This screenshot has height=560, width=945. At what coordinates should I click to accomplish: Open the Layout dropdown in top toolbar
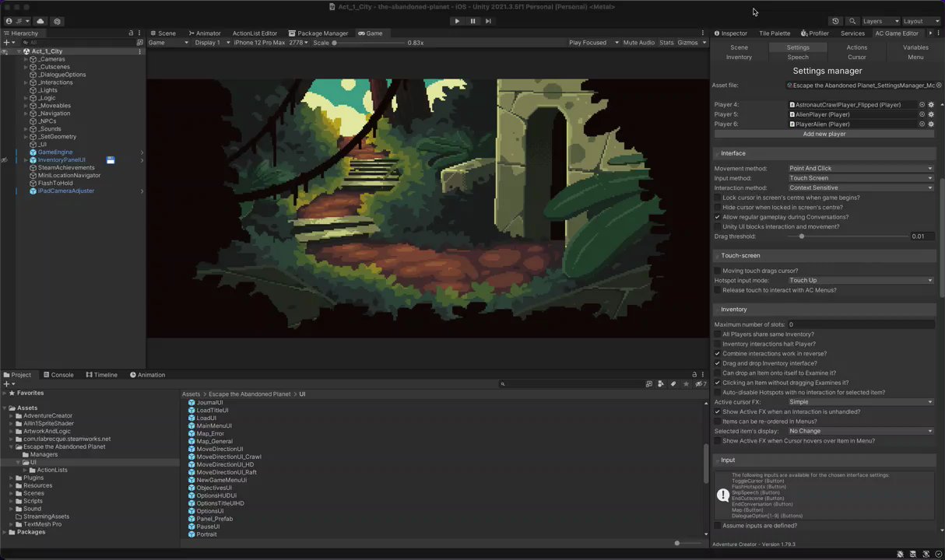coord(922,21)
